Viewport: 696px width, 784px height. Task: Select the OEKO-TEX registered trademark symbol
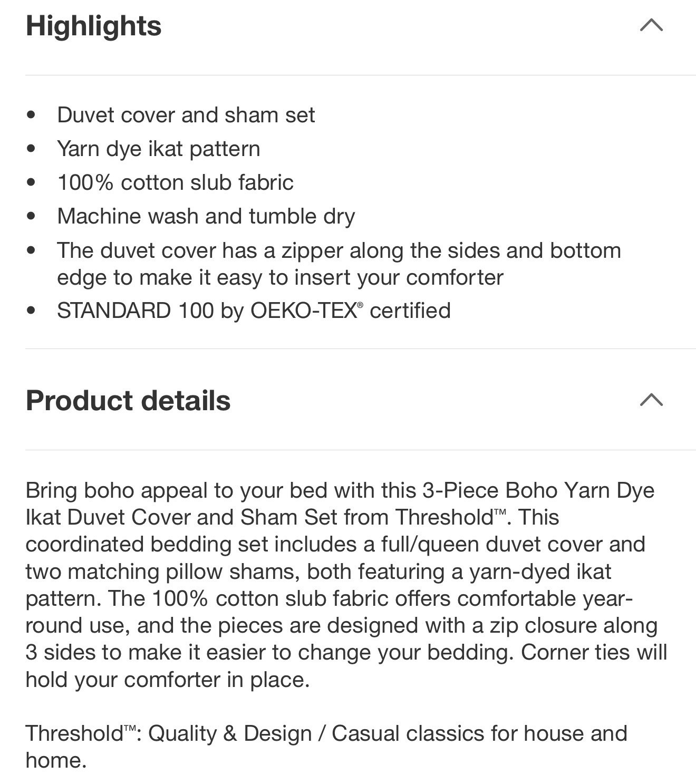360,305
